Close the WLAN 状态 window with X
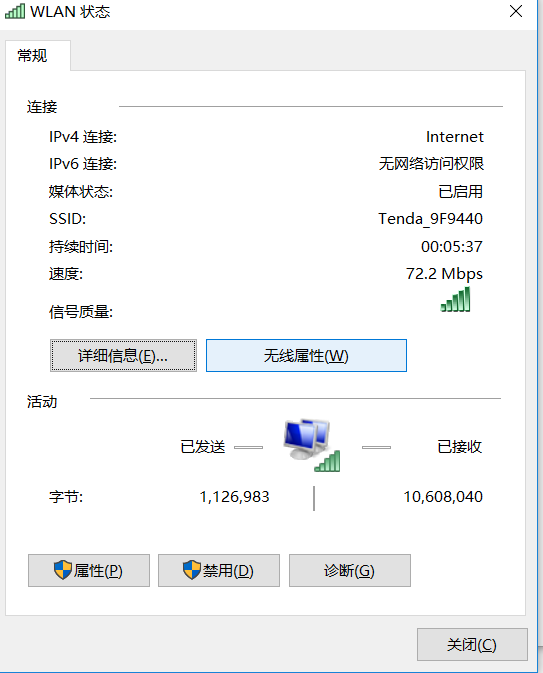Viewport: 543px width, 673px height. tap(516, 11)
